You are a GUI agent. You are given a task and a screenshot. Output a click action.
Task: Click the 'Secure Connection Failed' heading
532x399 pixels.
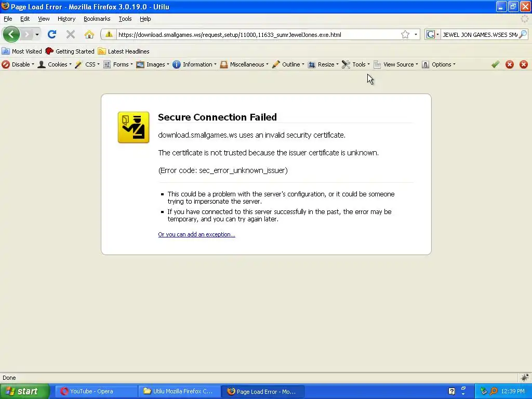[218, 117]
